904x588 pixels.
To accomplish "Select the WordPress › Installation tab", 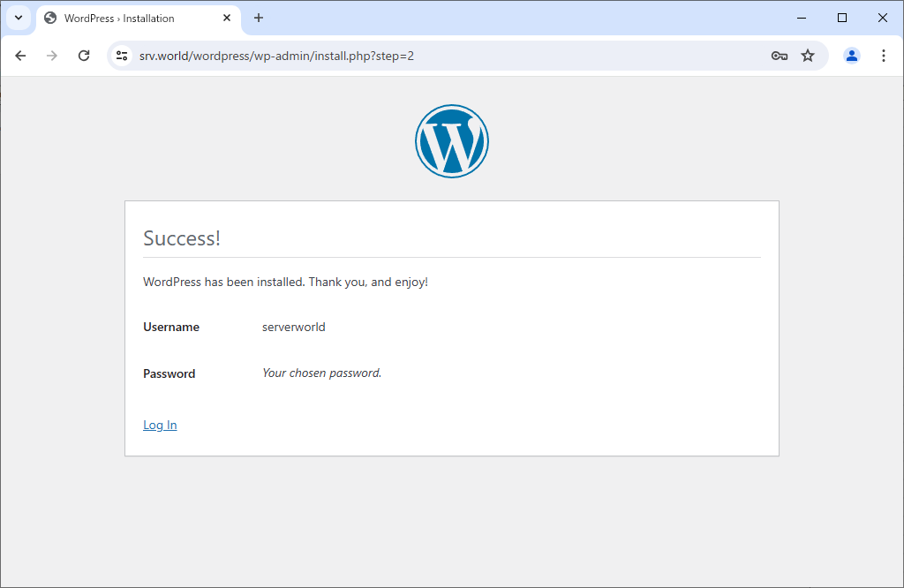I will [139, 19].
